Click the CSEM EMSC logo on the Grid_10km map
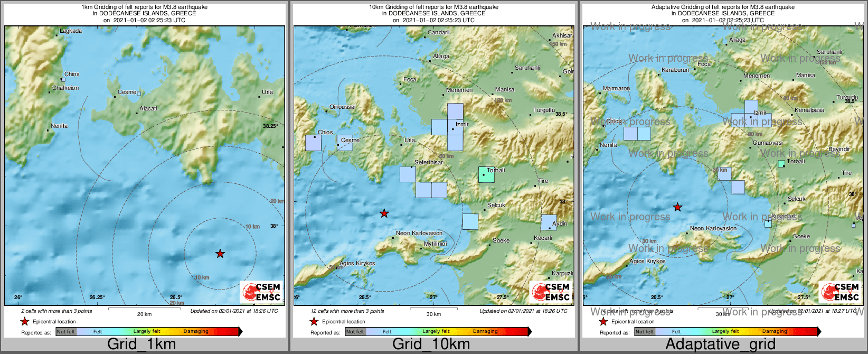 [x=551, y=292]
